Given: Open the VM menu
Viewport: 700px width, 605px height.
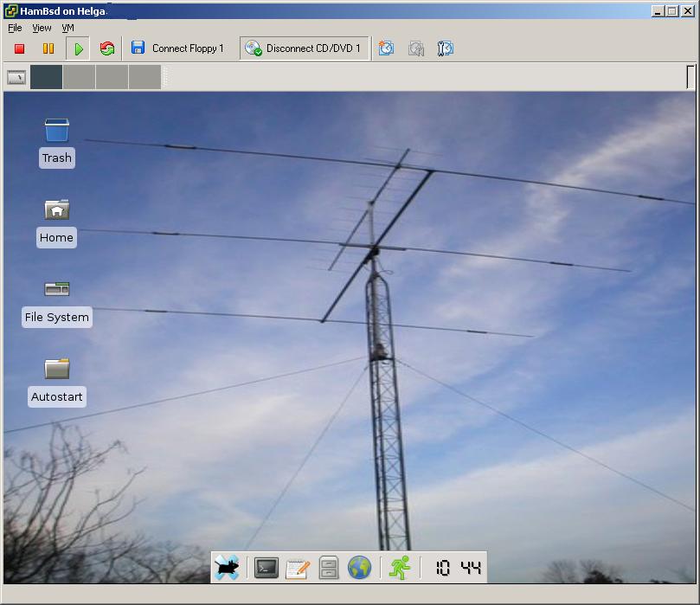Looking at the screenshot, I should click(x=67, y=28).
